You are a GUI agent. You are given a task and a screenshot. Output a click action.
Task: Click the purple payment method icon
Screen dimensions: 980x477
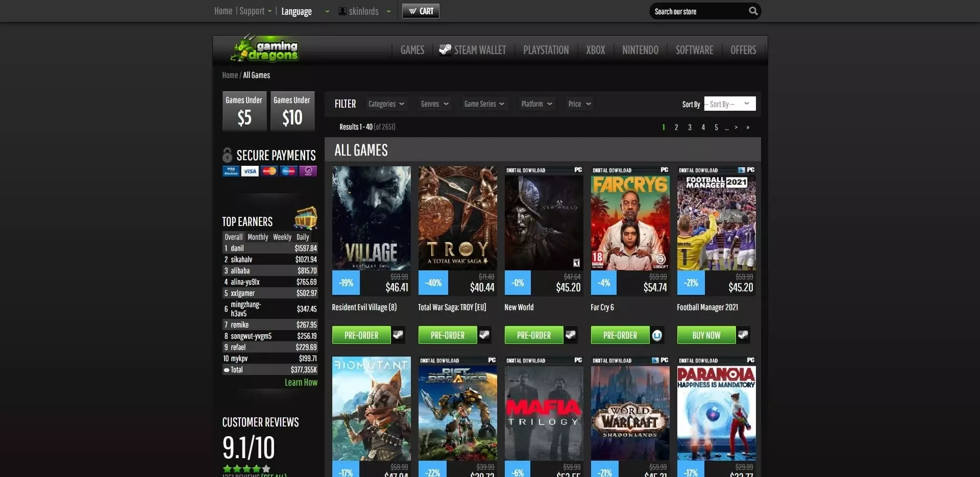tap(308, 171)
